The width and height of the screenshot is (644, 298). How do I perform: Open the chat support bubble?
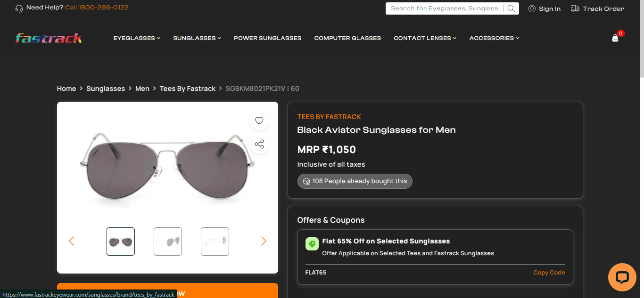[622, 277]
